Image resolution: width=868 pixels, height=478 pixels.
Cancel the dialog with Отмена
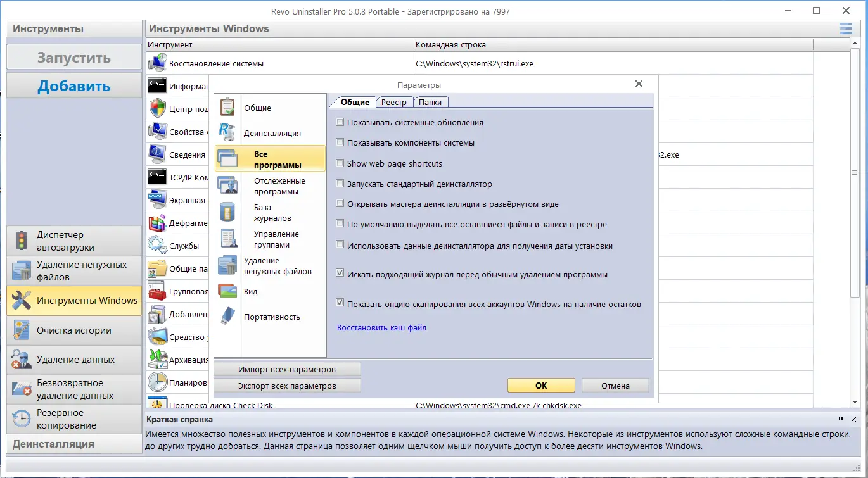pos(615,386)
